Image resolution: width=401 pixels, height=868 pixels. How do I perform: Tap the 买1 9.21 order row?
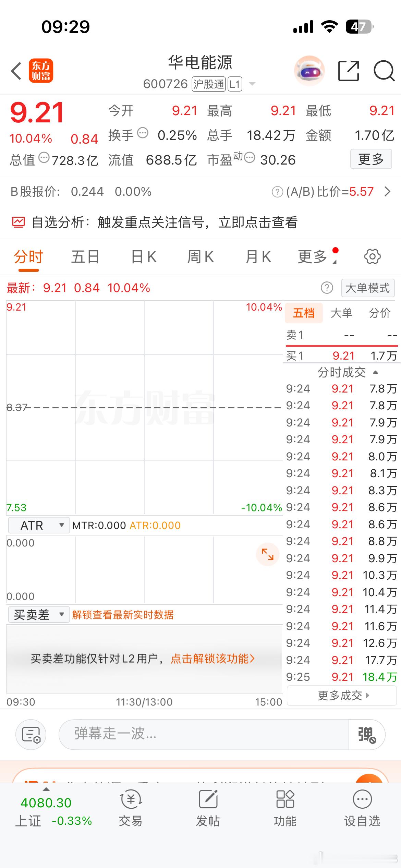[342, 356]
